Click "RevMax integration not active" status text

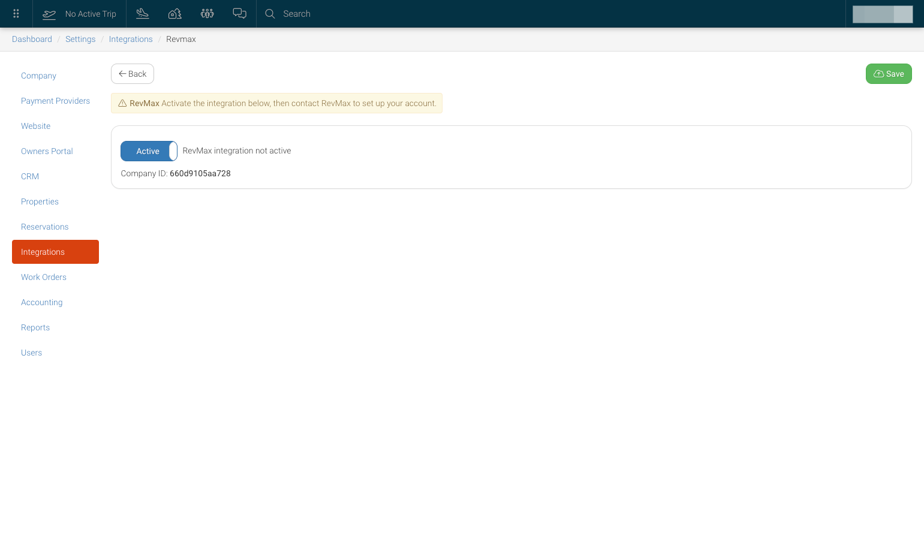tap(237, 150)
